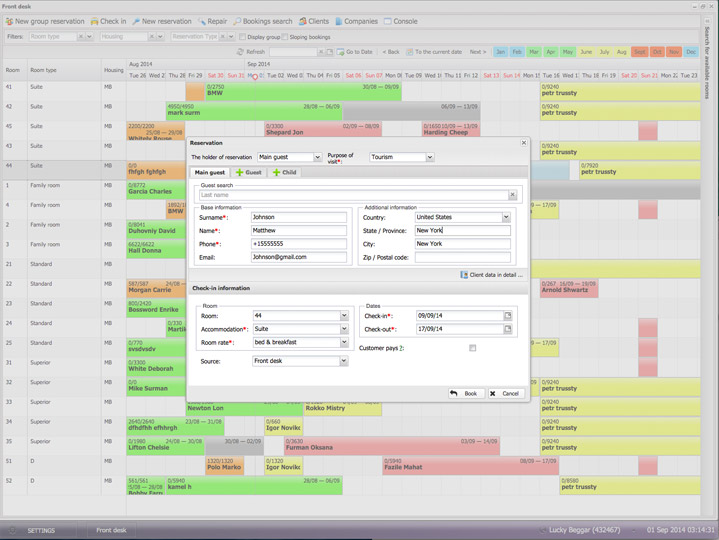This screenshot has width=719, height=540.
Task: Open the Room rate dropdown
Action: tap(344, 342)
